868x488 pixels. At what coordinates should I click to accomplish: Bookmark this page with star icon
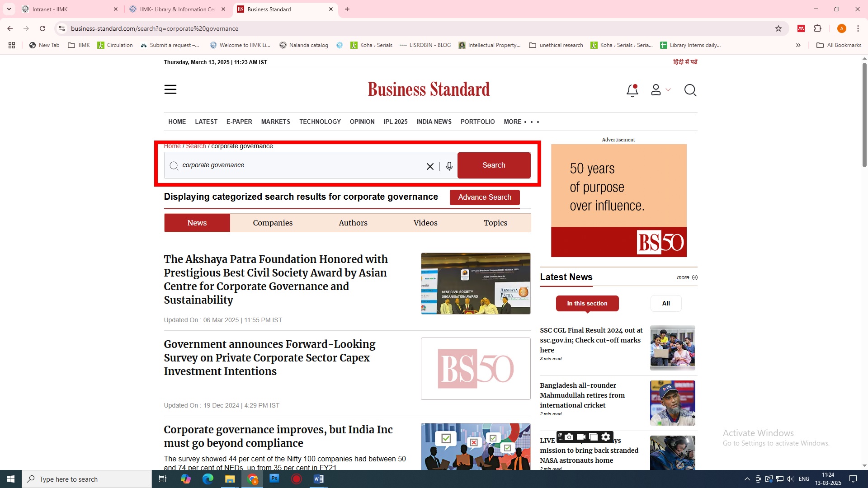778,28
